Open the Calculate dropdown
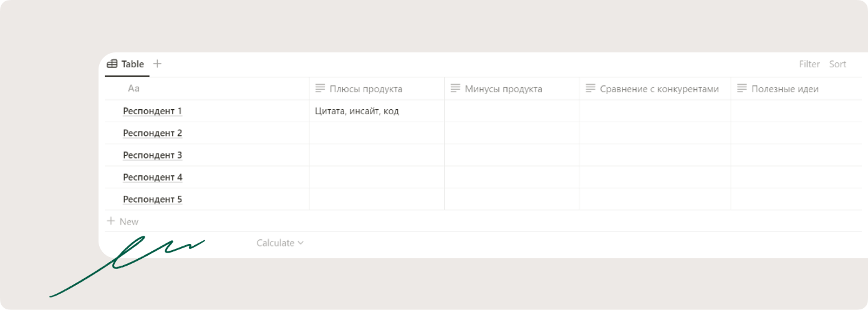Screen dimensions: 868x310 click(280, 243)
